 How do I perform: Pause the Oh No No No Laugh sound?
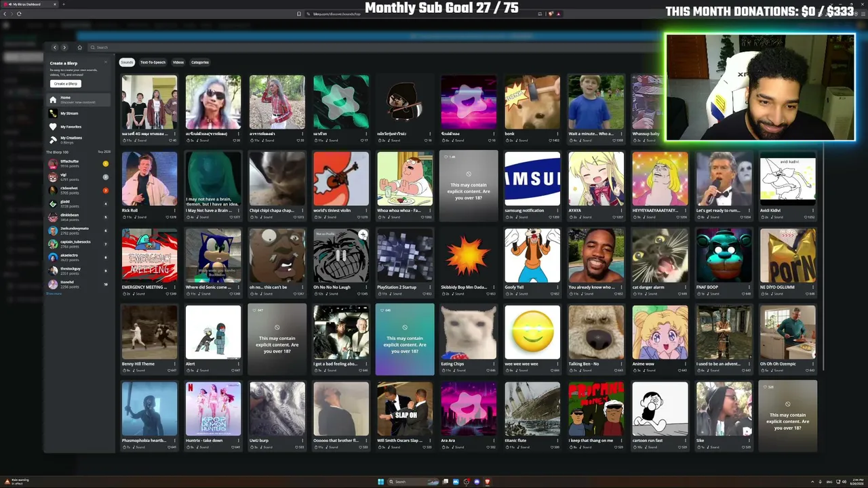point(341,256)
